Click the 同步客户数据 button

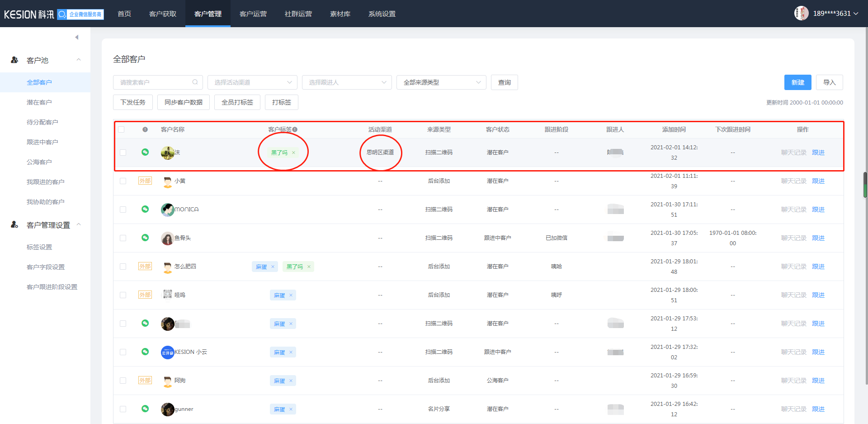pyautogui.click(x=184, y=102)
